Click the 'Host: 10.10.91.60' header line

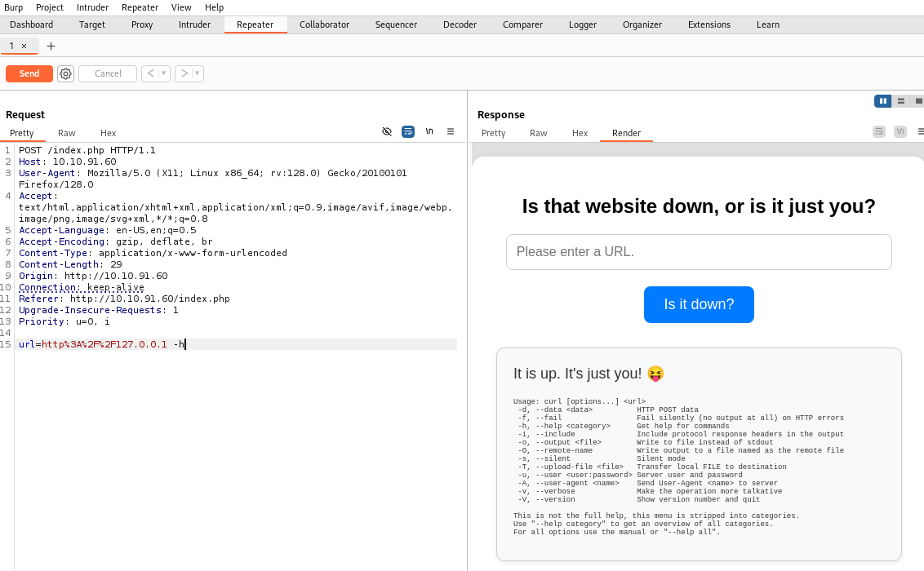coord(68,162)
